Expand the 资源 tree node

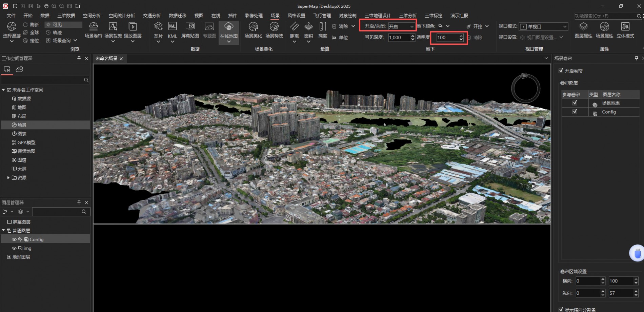8,177
